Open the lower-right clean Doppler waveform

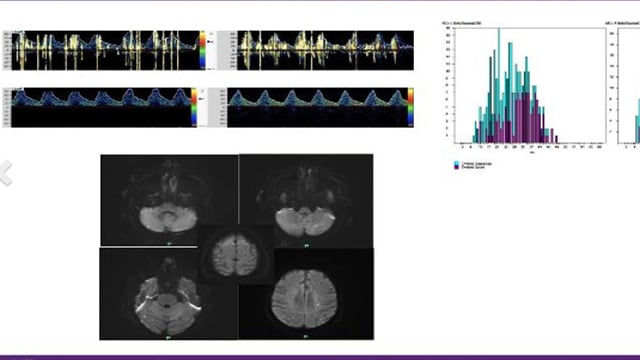[x=318, y=107]
